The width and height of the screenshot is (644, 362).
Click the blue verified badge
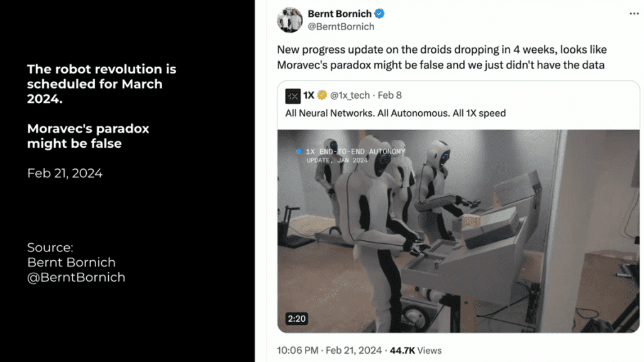[x=380, y=14]
